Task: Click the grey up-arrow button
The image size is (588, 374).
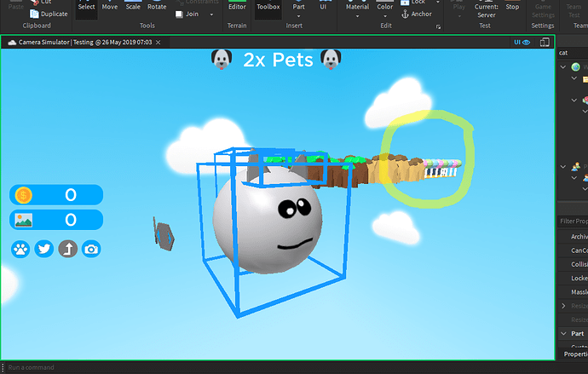Action: click(x=68, y=249)
